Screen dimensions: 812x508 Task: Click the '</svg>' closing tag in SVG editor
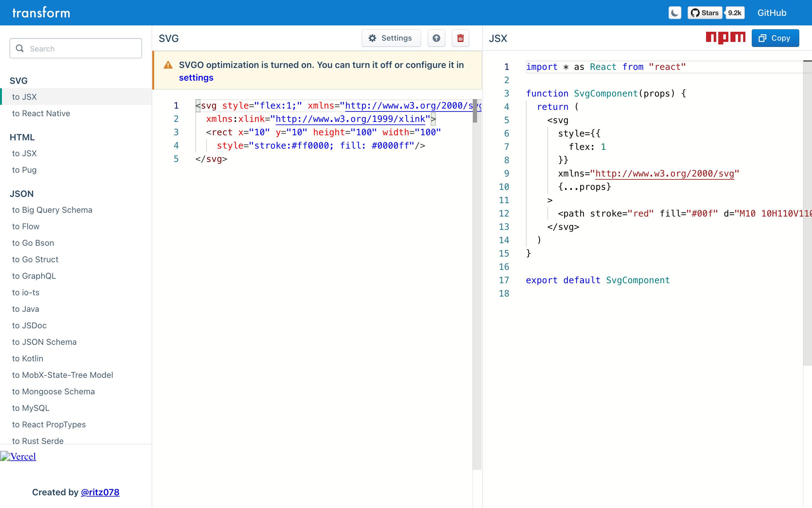coord(211,159)
